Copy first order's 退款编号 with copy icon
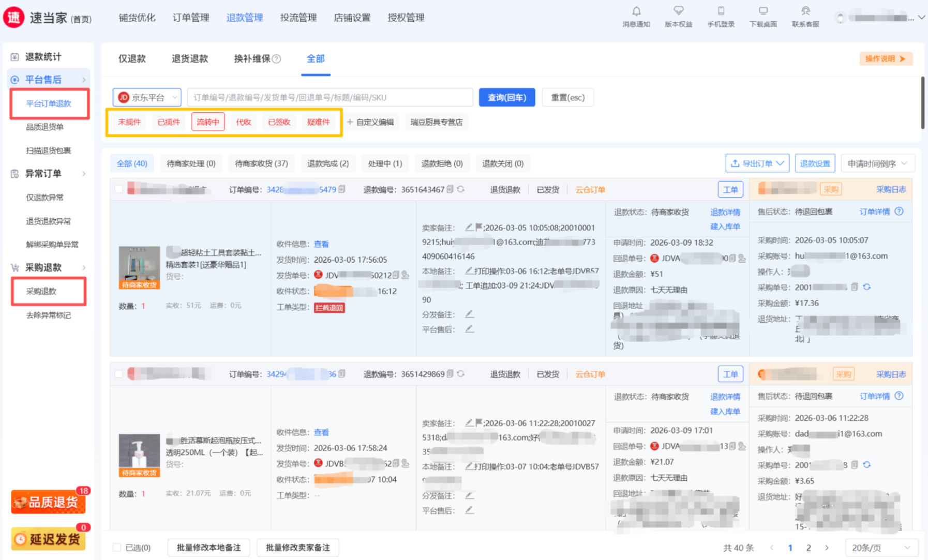The width and height of the screenshot is (928, 560). [x=450, y=190]
